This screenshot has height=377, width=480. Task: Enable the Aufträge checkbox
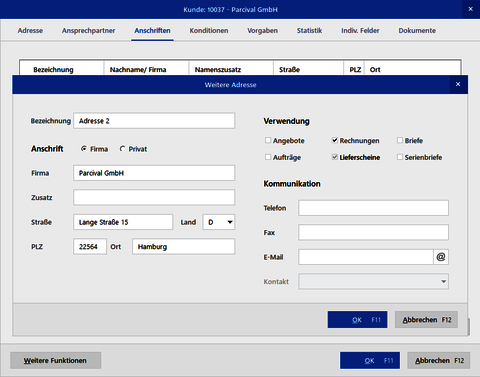268,157
